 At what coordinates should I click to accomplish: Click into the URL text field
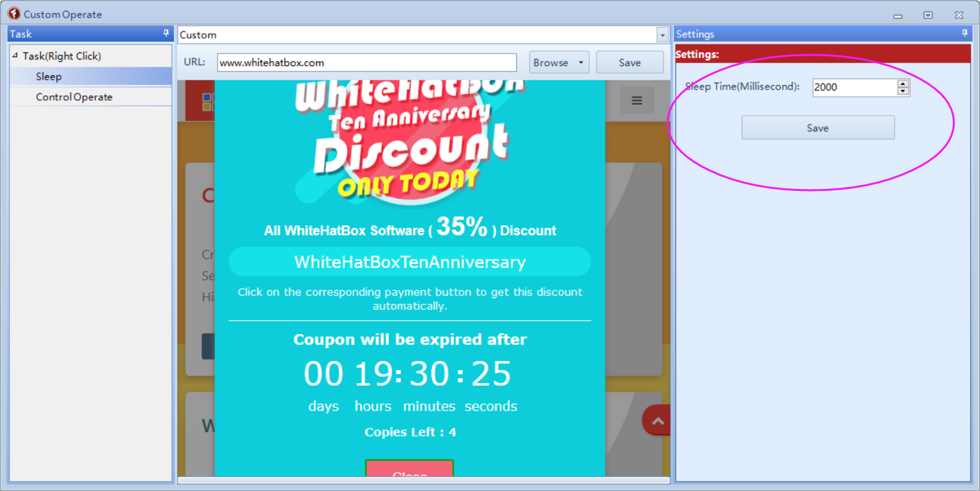click(367, 63)
